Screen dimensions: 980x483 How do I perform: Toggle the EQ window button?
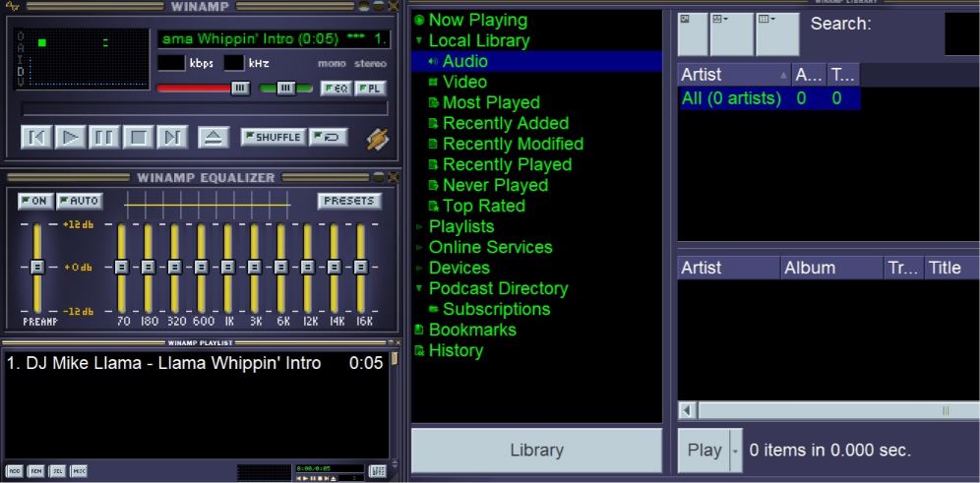tap(337, 89)
